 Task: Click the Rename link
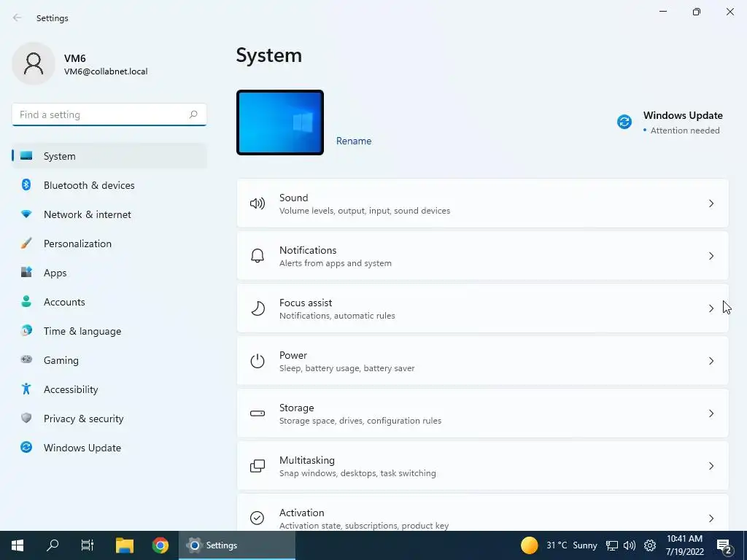pyautogui.click(x=354, y=141)
